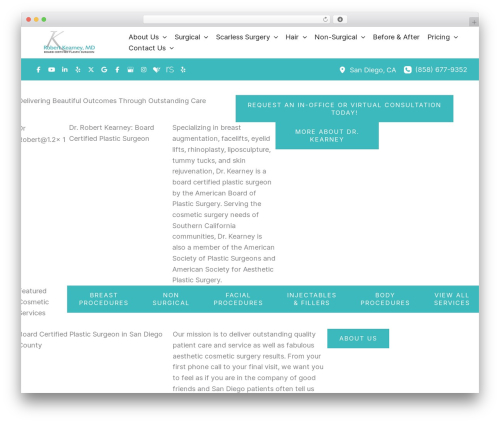Open the Non-Surgical menu item
Screen dimensions: 500x423
coord(336,37)
